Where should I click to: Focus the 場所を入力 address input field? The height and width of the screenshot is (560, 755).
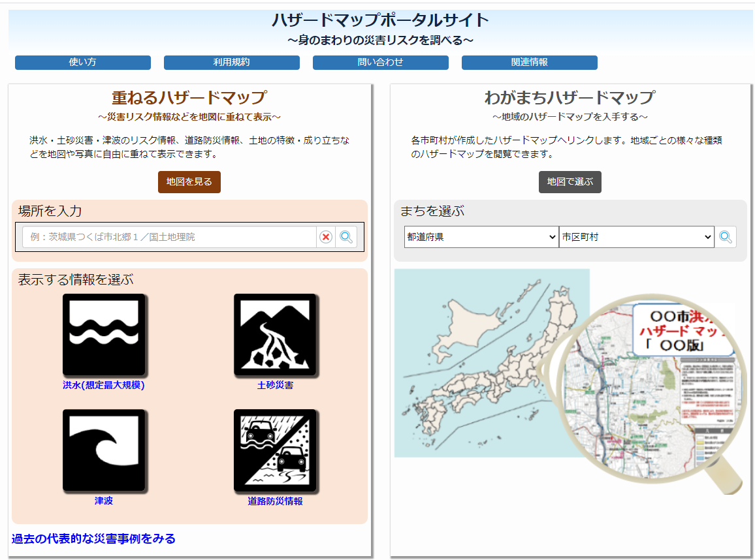pos(169,237)
